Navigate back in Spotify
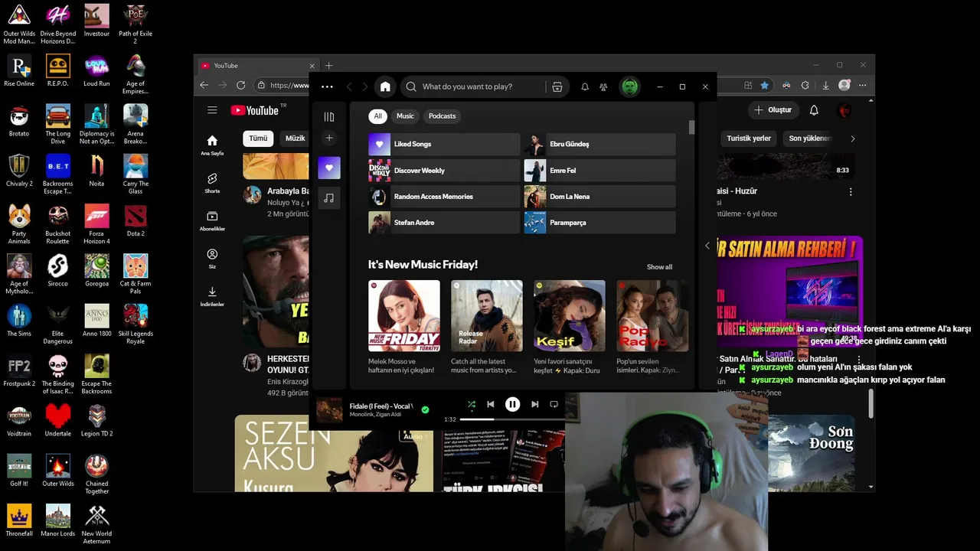The width and height of the screenshot is (980, 551). [349, 87]
